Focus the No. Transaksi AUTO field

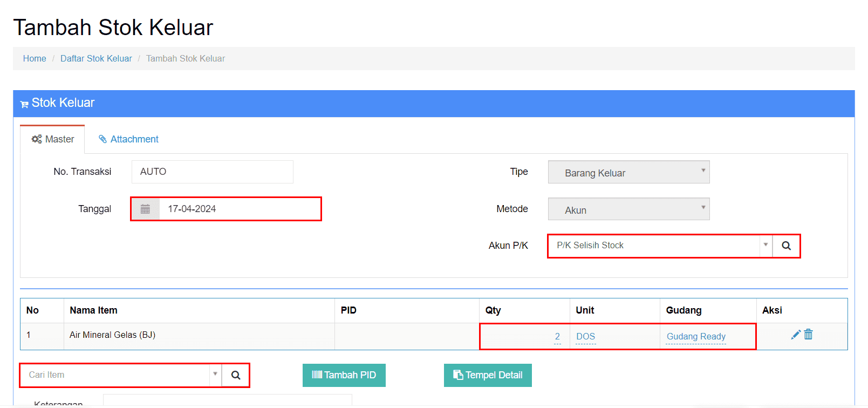(x=212, y=172)
